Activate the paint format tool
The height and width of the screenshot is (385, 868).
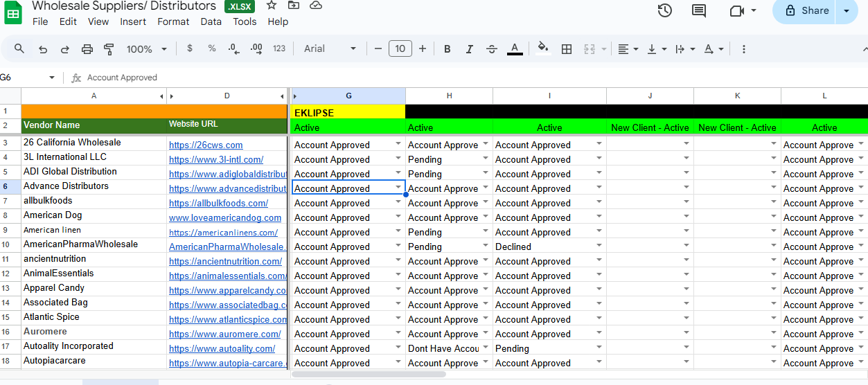click(109, 48)
